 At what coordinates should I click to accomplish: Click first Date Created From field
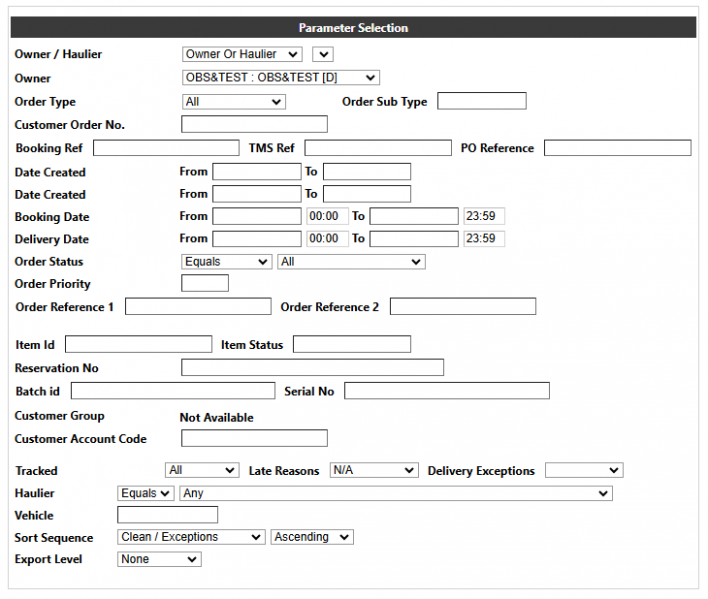pyautogui.click(x=256, y=172)
